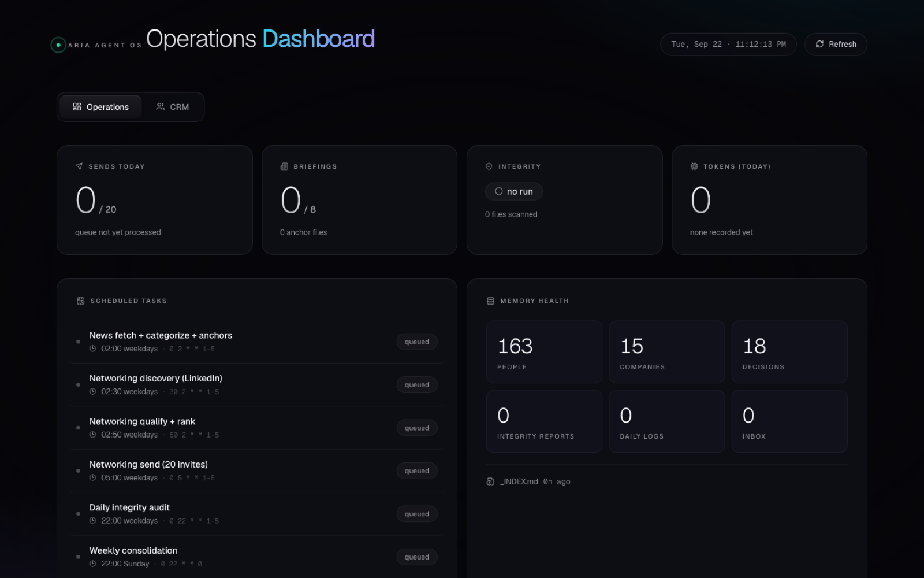
Task: Click the _INDEX.md file name
Action: [x=519, y=481]
